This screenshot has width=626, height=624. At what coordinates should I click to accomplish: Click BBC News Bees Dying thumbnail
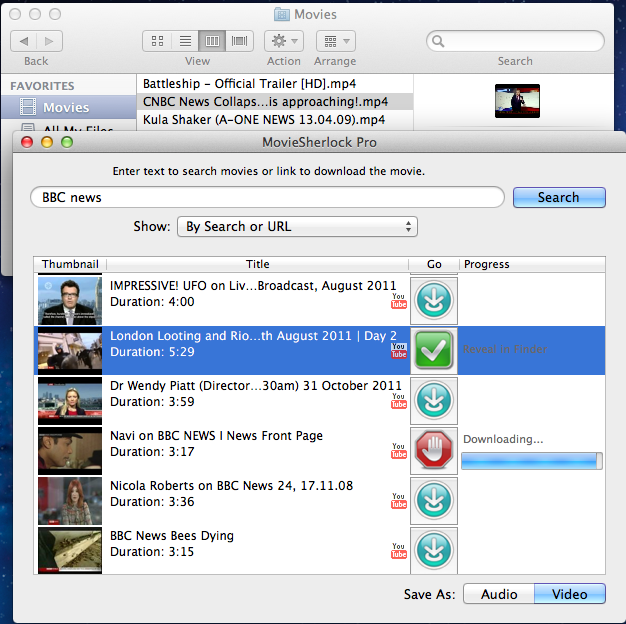coord(70,550)
